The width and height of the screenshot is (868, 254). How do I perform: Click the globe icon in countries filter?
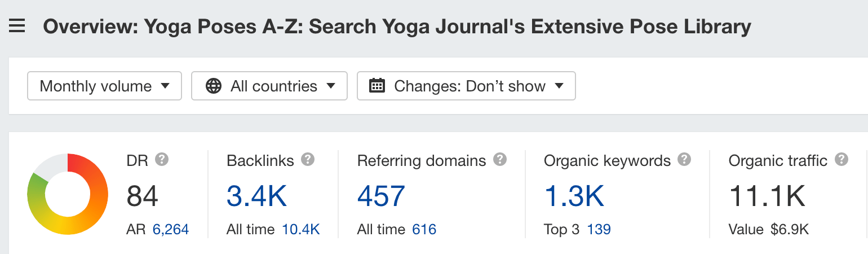pos(214,86)
